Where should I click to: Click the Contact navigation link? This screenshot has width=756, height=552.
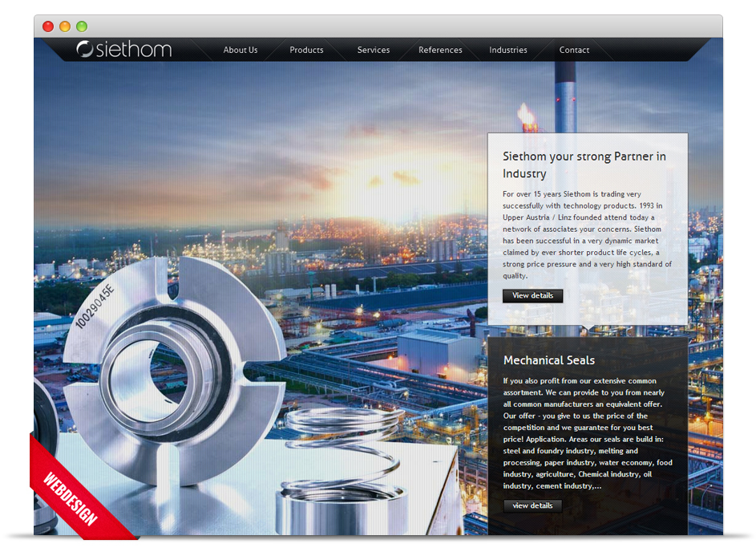click(x=574, y=50)
